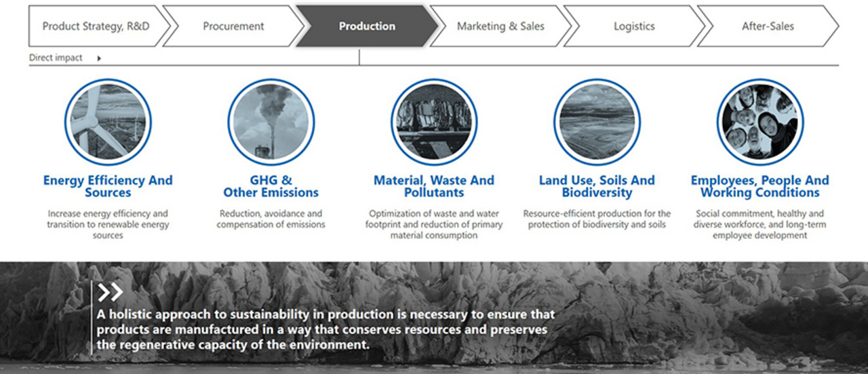868x374 pixels.
Task: Select the highlighted Production stage
Action: coord(367,26)
